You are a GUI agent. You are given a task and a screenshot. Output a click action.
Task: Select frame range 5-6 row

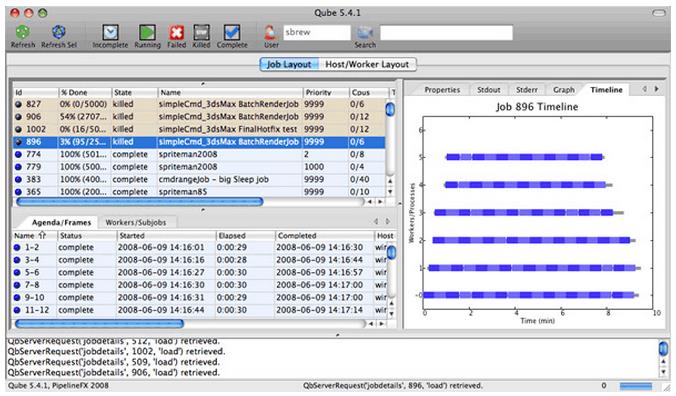pos(199,272)
